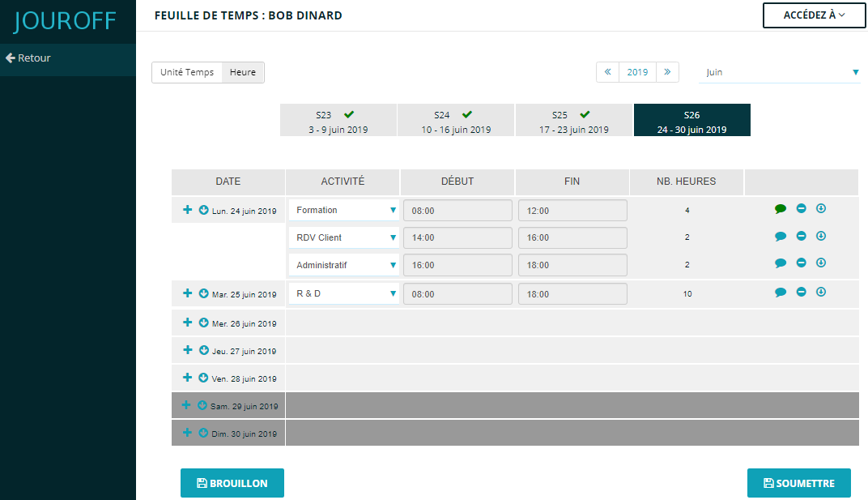Click the down-arrow icon for Sam. 29 juin 2019
This screenshot has width=868, height=500.
pyautogui.click(x=202, y=405)
